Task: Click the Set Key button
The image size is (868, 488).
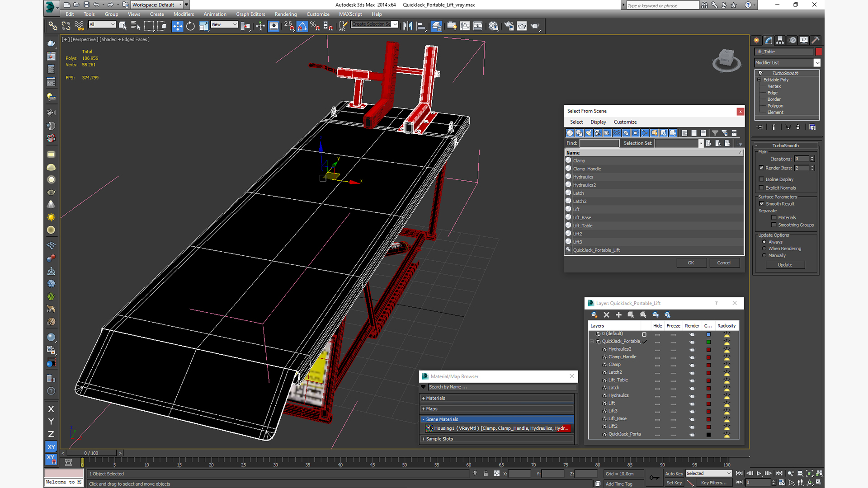Action: tap(674, 483)
